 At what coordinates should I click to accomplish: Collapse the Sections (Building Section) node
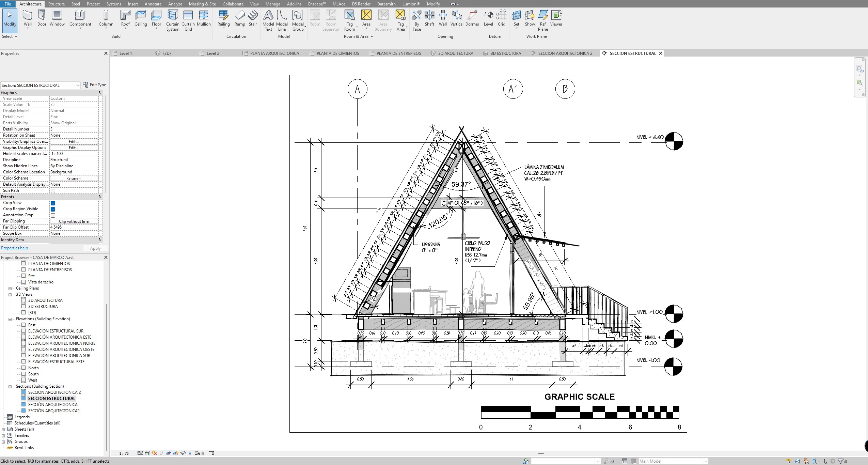[10, 387]
